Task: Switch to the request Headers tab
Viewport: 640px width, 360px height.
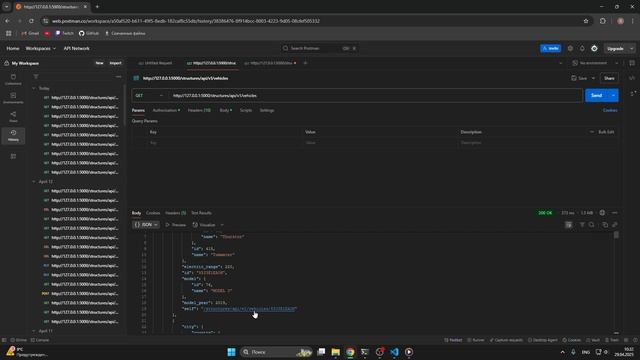Action: (199, 110)
